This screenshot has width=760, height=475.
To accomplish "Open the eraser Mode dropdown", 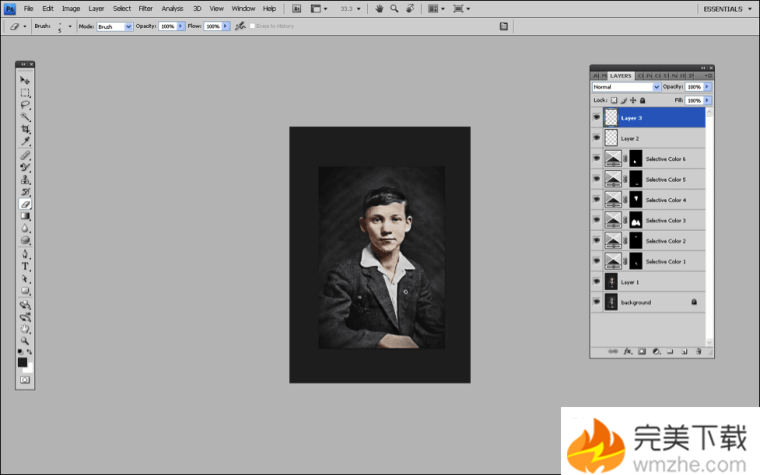I will (x=114, y=27).
